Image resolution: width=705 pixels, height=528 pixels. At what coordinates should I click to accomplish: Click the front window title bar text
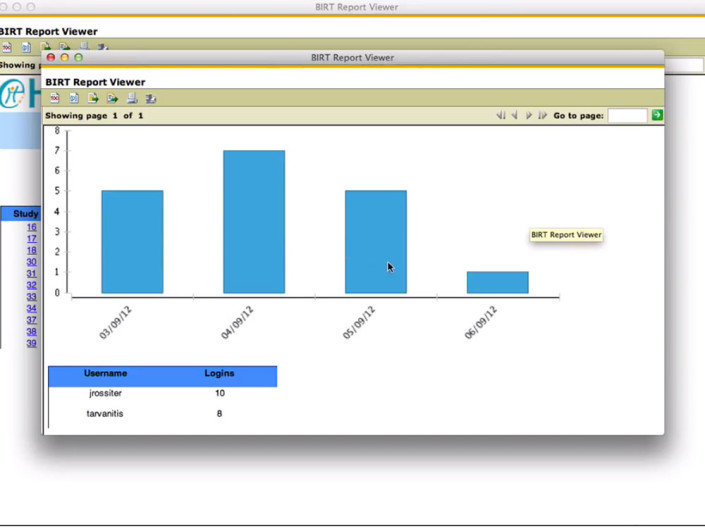[x=352, y=58]
